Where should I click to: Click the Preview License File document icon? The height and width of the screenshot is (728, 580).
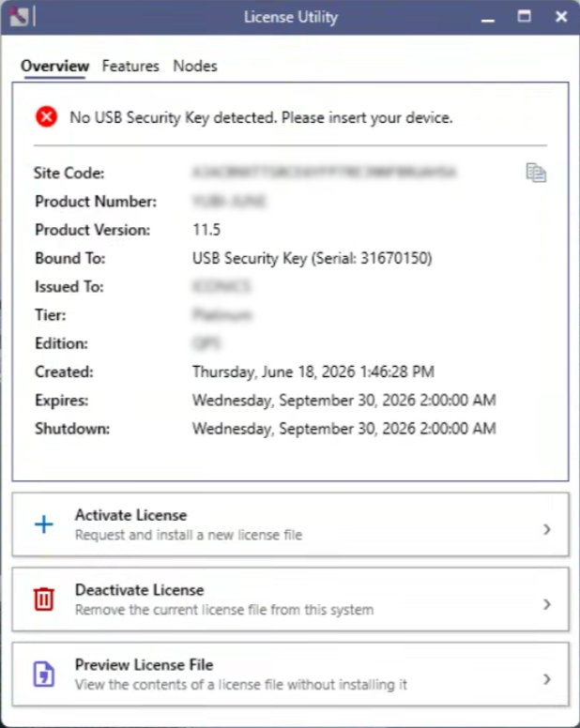click(x=44, y=675)
